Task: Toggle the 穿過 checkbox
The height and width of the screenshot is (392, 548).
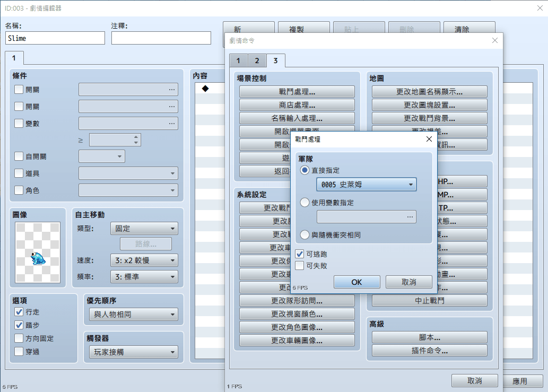Action: 19,351
